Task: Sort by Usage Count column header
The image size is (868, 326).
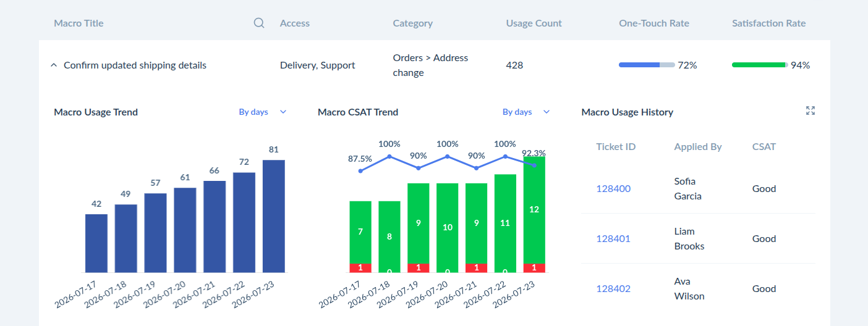Action: point(534,23)
